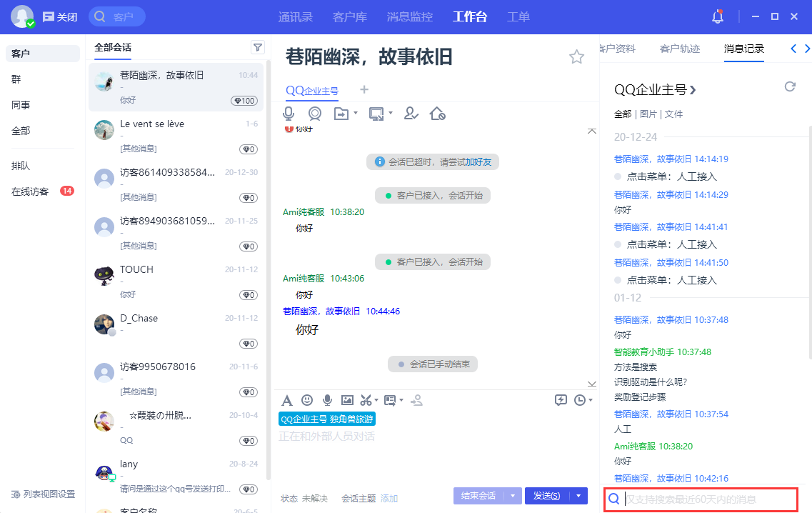This screenshot has width=812, height=513.
Task: Collapse chat history with top caret
Action: 592,131
